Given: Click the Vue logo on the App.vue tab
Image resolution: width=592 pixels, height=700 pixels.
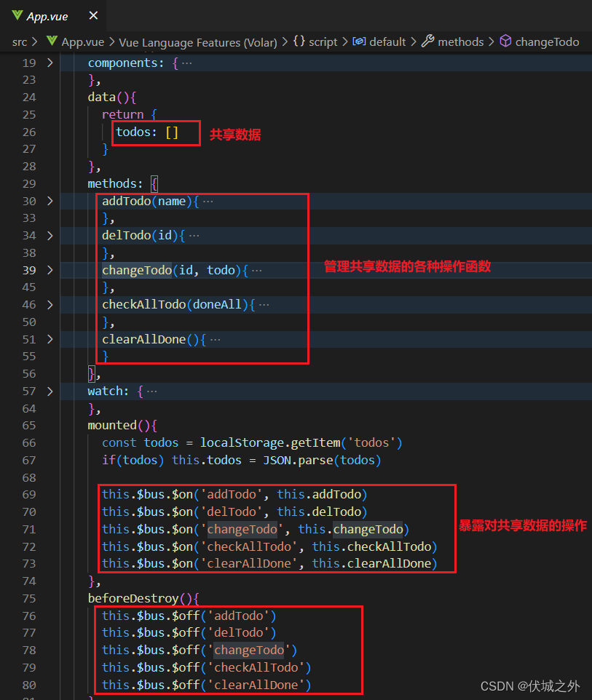Looking at the screenshot, I should [16, 15].
